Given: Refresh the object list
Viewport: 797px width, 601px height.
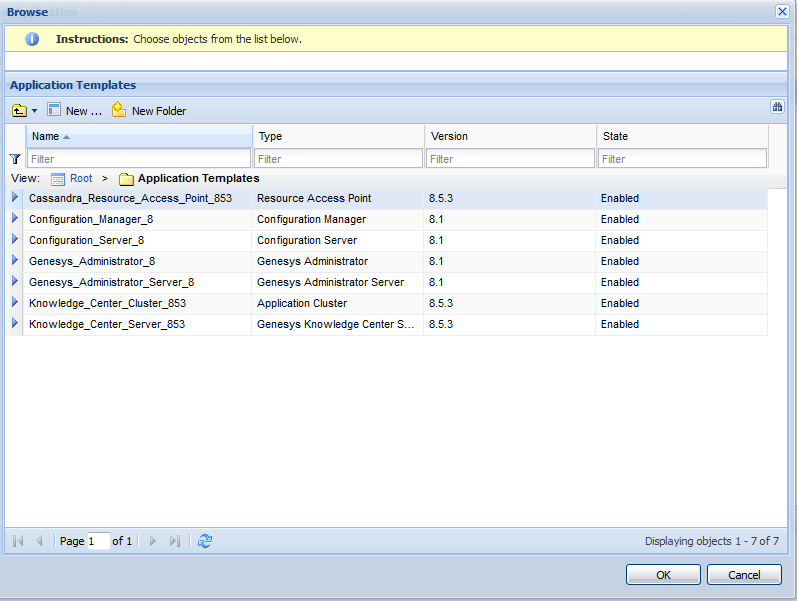Looking at the screenshot, I should [x=205, y=540].
